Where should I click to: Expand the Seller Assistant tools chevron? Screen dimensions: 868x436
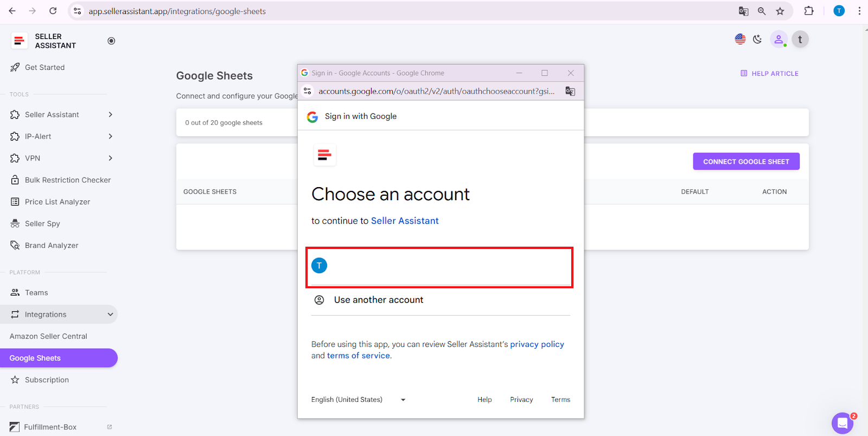pyautogui.click(x=110, y=114)
